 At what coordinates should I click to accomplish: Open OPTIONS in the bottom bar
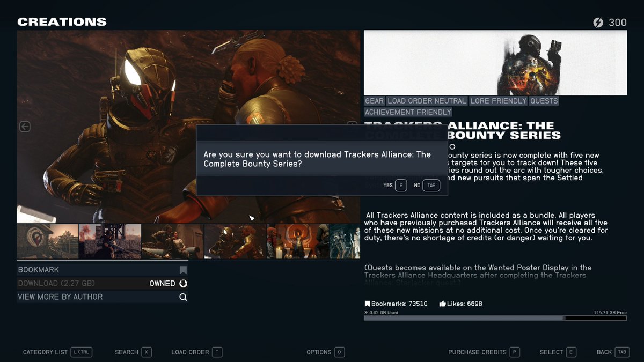click(319, 352)
